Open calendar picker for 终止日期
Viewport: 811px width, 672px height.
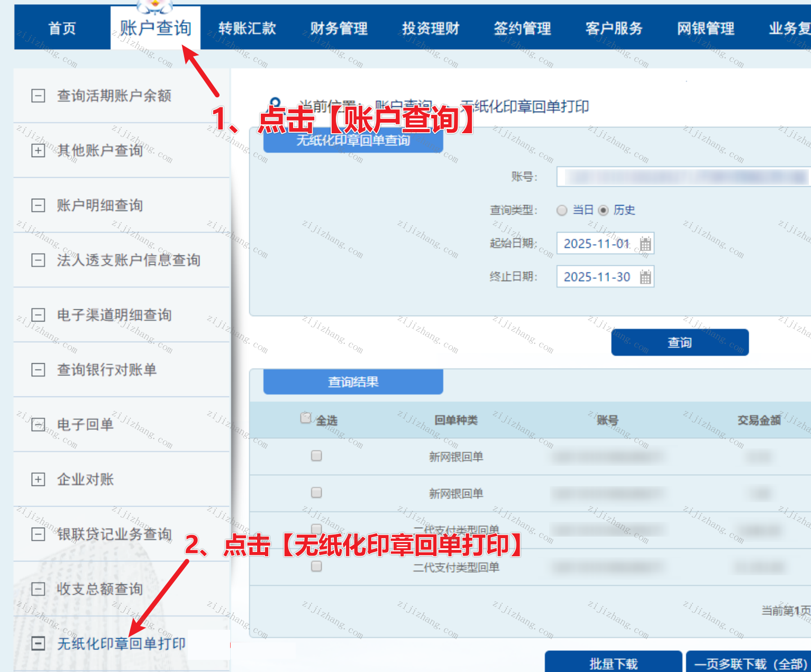pyautogui.click(x=645, y=277)
